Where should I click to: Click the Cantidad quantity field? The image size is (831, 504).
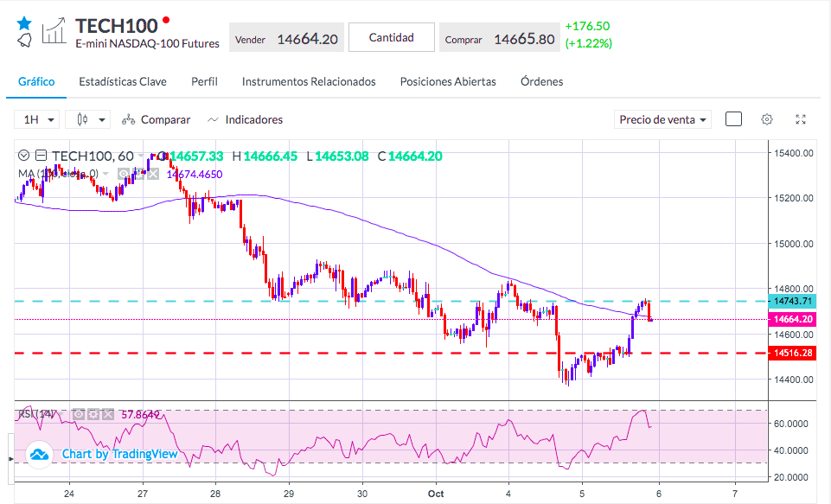click(392, 37)
